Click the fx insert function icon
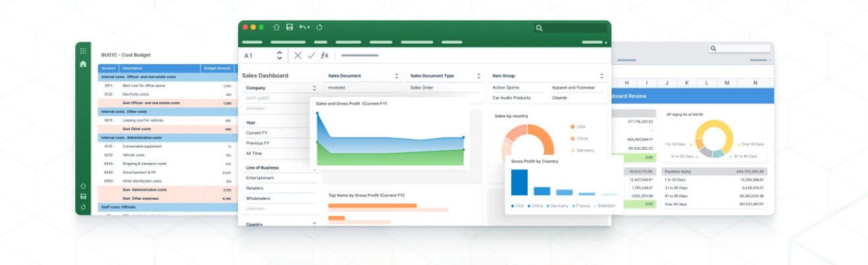Viewport: 868px width, 265px height. (x=325, y=55)
